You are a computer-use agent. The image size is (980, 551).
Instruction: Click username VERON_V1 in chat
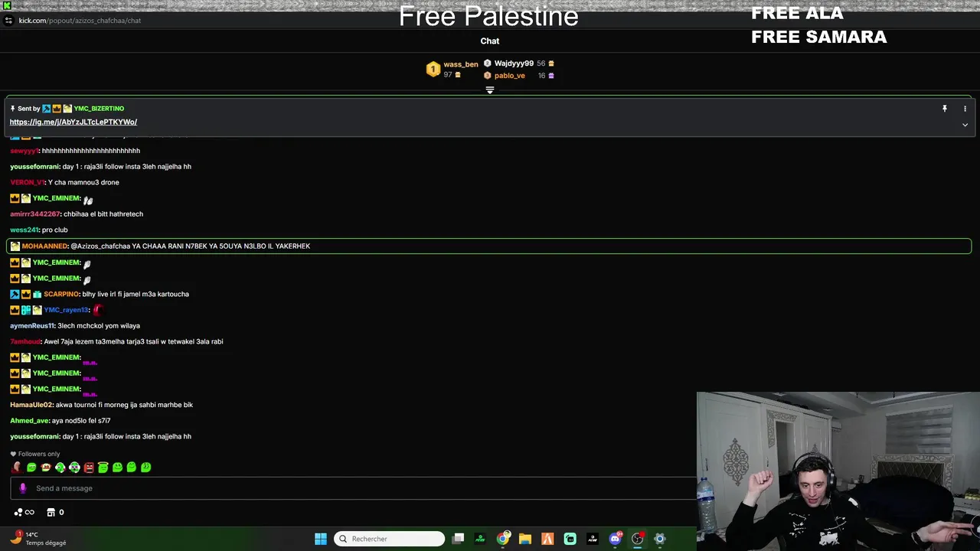click(28, 182)
